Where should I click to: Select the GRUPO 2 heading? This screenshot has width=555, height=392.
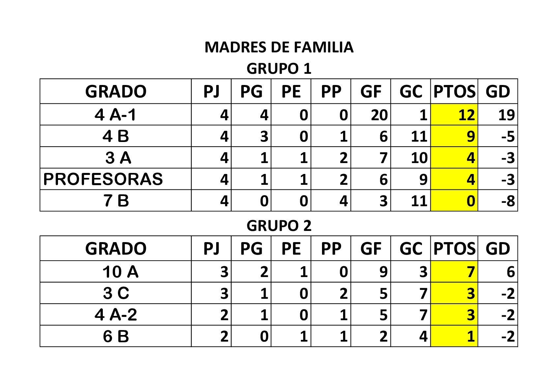point(279,226)
